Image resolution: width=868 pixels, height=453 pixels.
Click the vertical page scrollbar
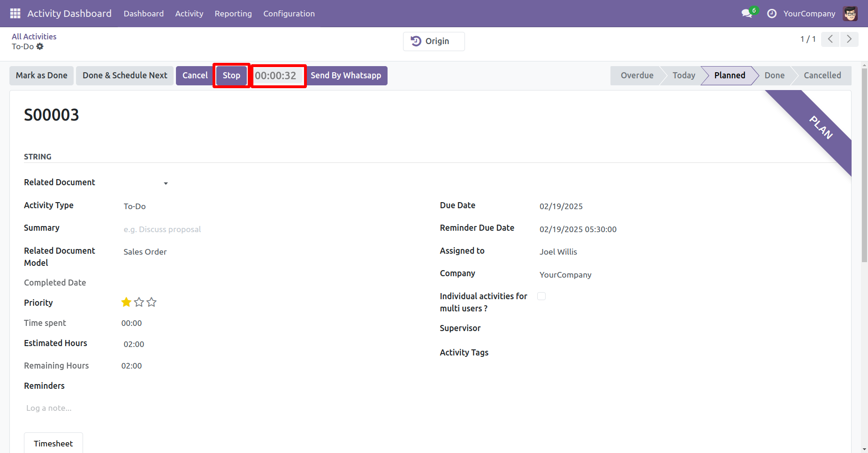click(x=864, y=165)
